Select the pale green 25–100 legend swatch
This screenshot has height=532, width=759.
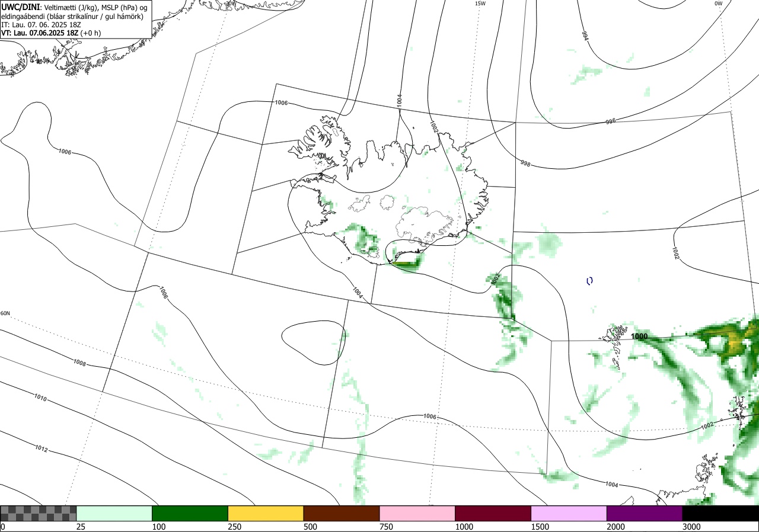point(114,513)
